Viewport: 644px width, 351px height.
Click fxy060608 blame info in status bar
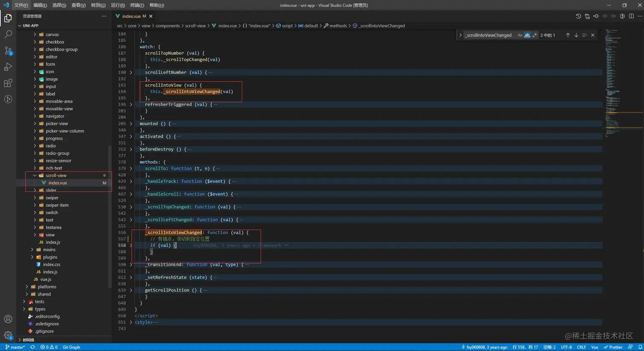pyautogui.click(x=484, y=347)
